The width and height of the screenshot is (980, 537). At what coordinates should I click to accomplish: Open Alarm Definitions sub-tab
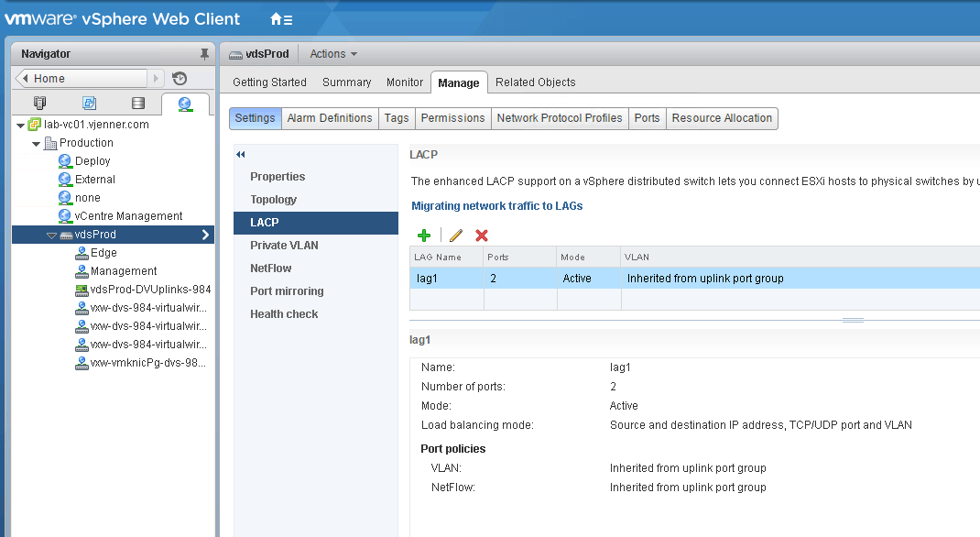click(x=330, y=118)
